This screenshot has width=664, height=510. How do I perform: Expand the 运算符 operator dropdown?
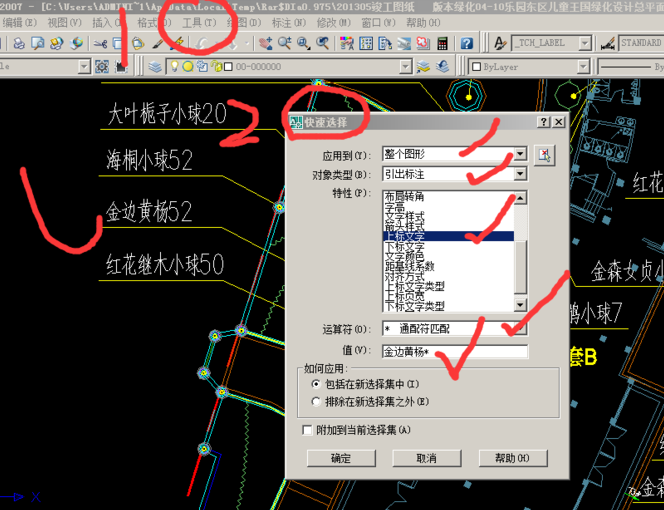click(x=520, y=329)
